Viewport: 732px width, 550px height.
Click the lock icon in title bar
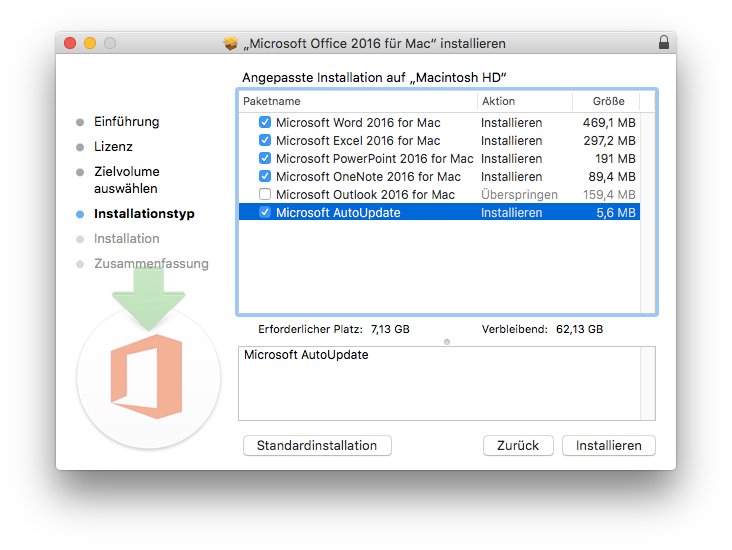[x=663, y=42]
